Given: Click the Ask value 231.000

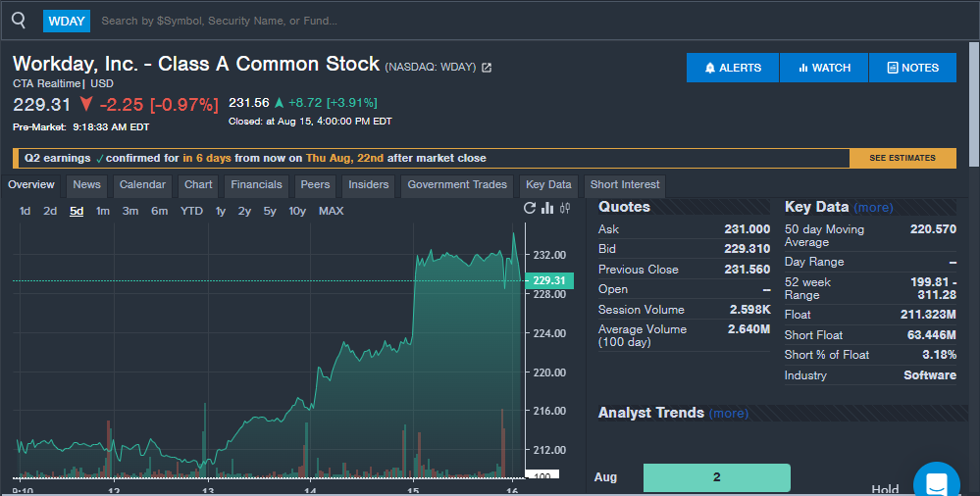Looking at the screenshot, I should (747, 229).
